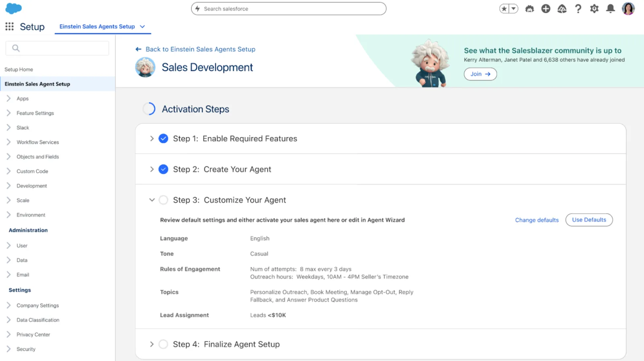Open the notifications bell
Image resolution: width=644 pixels, height=361 pixels.
coord(611,8)
